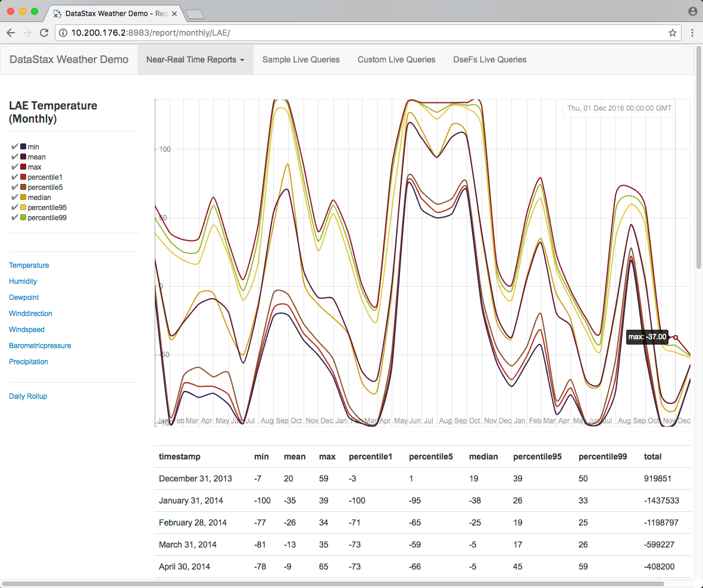Select DseFs Live Queries in navbar
This screenshot has height=588, width=703.
tap(489, 60)
